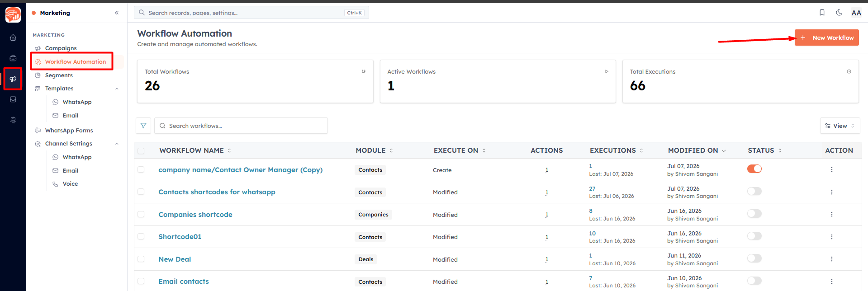Screen dimensions: 868x291
Task: Click execution count 27 link
Action: (592, 188)
